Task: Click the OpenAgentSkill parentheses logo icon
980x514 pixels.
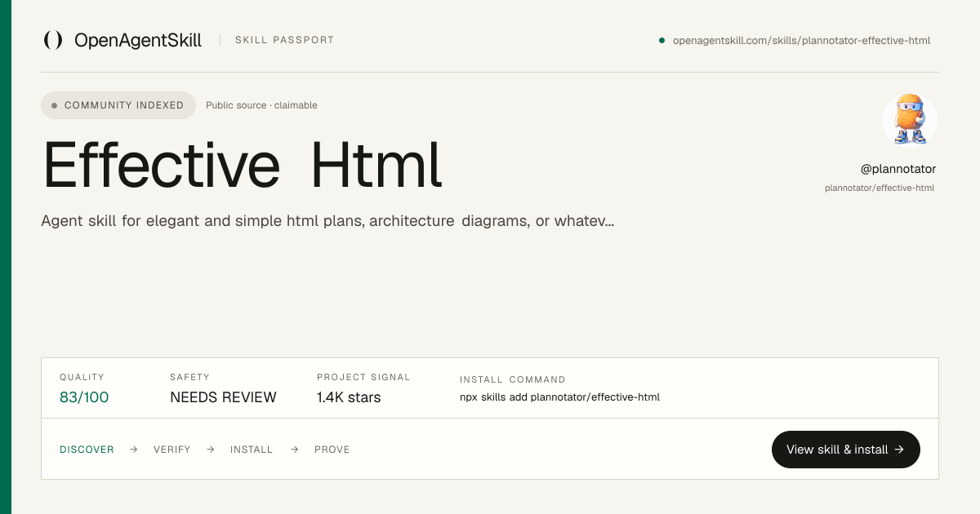Action: coord(53,40)
